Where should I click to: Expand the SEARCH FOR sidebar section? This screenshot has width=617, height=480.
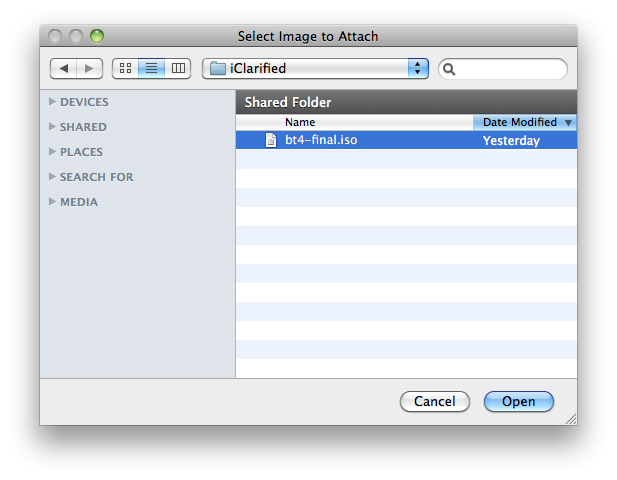(52, 177)
